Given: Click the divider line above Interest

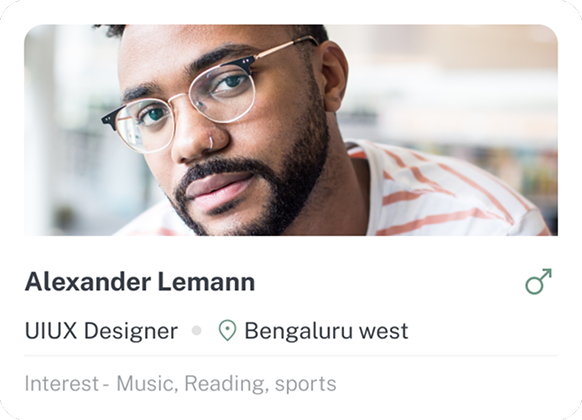Looking at the screenshot, I should pos(291,355).
